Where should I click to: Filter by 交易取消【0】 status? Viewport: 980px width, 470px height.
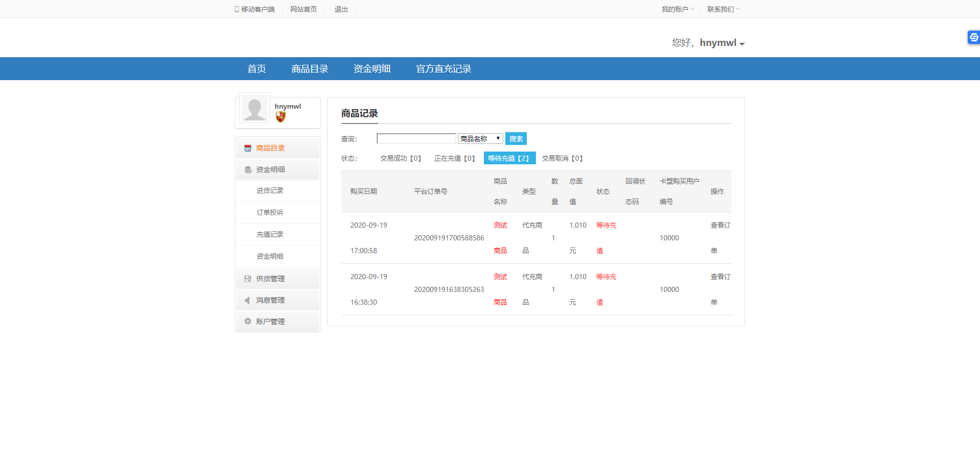(x=562, y=158)
